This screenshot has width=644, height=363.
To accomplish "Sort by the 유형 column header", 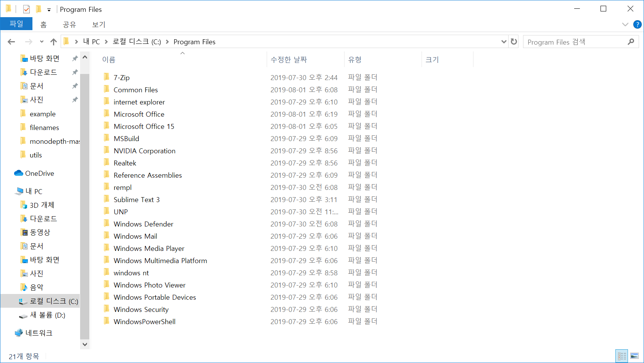I will 355,59.
